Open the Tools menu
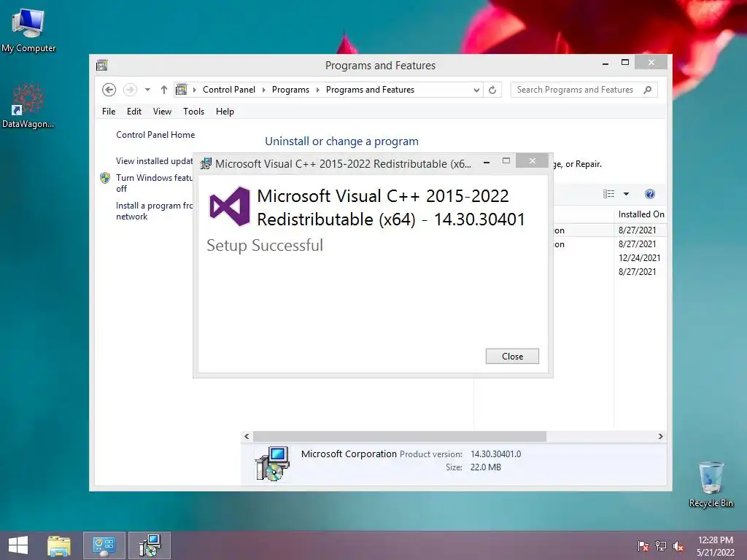This screenshot has height=560, width=747. (x=193, y=112)
